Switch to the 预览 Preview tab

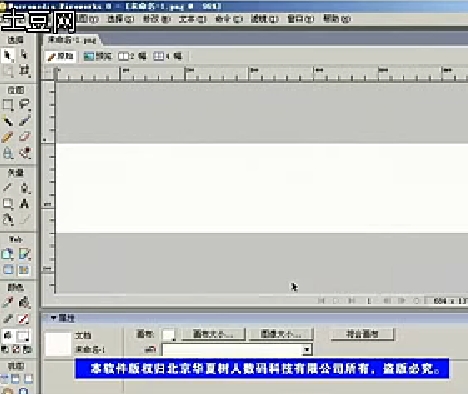(97, 56)
